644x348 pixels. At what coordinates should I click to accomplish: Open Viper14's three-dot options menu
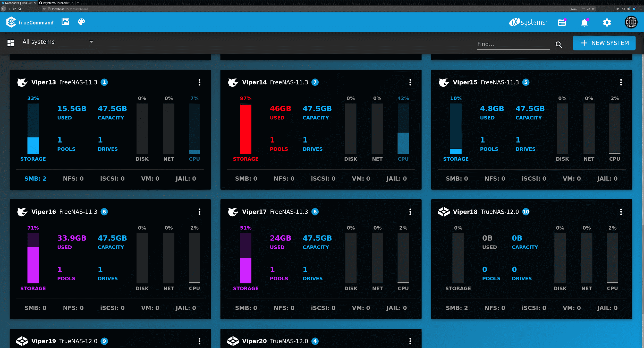(x=410, y=82)
